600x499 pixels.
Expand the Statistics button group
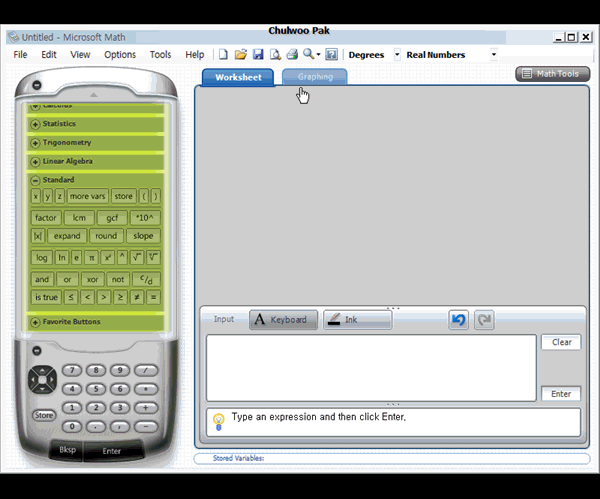pos(35,124)
